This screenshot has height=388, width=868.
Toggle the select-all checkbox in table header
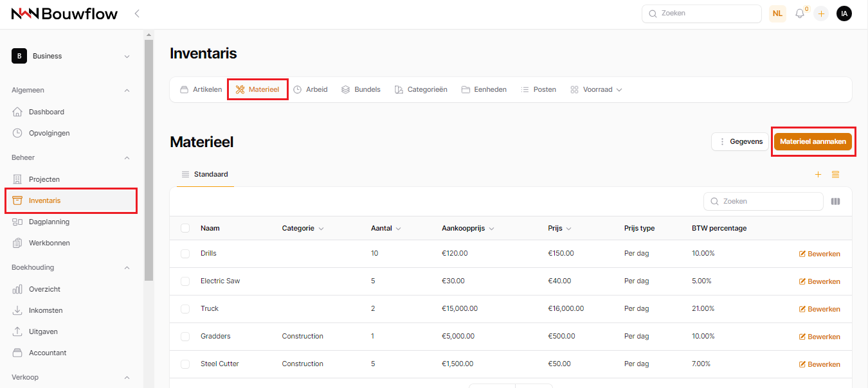pyautogui.click(x=185, y=228)
